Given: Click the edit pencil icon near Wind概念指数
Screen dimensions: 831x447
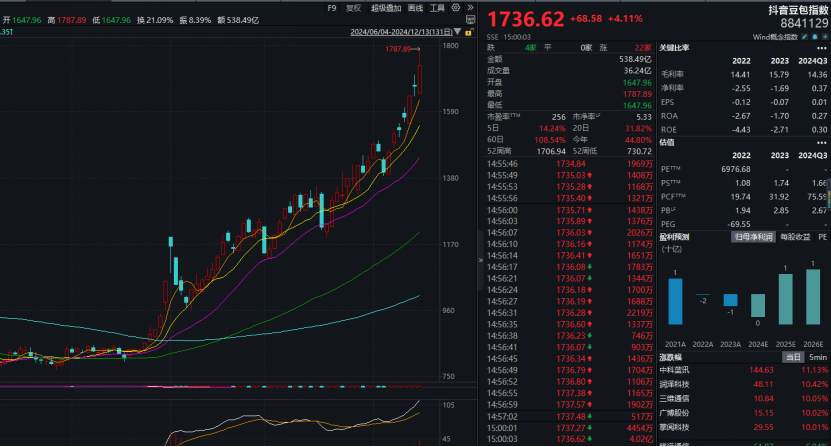Looking at the screenshot, I should 807,39.
